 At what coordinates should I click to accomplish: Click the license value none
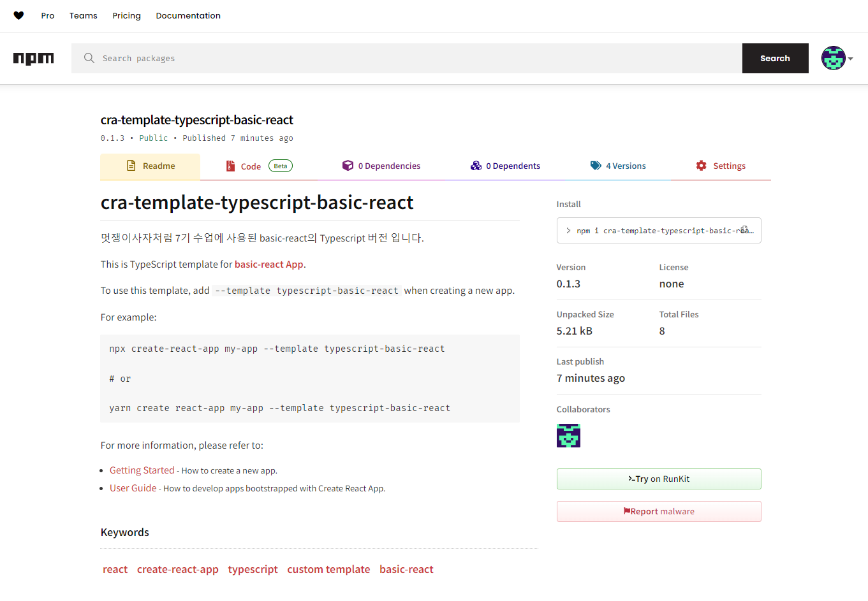672,284
